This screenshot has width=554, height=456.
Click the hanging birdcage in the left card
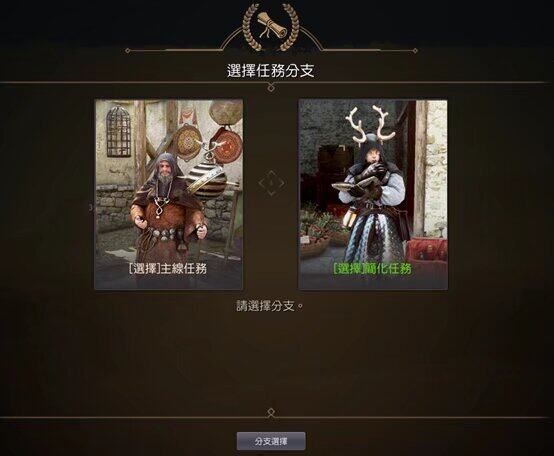tap(118, 131)
